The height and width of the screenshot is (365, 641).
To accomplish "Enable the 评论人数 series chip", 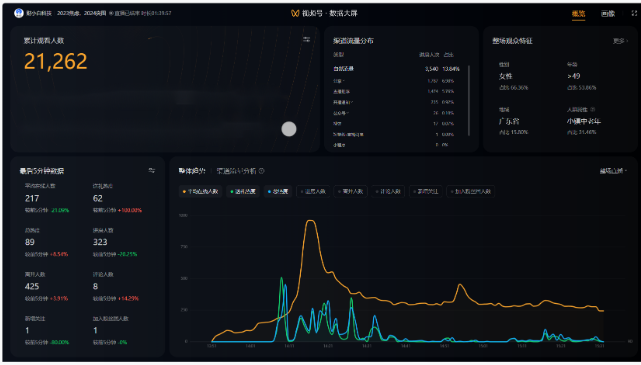I will 388,191.
